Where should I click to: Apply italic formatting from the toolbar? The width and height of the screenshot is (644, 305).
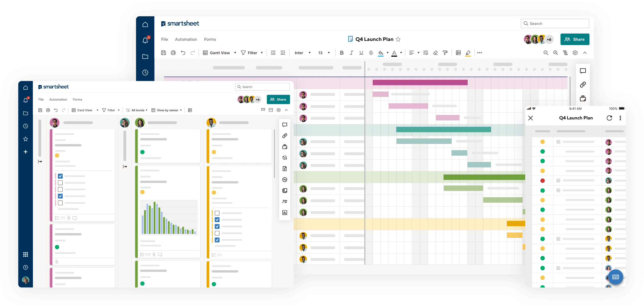pyautogui.click(x=351, y=52)
